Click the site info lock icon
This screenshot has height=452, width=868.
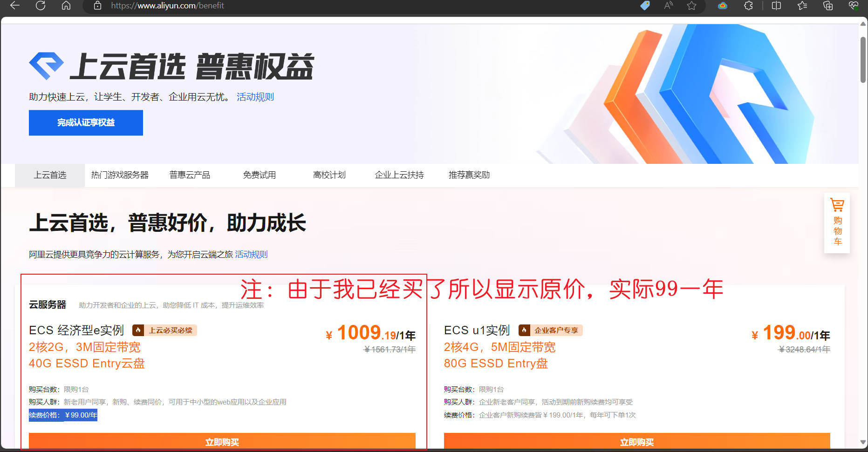point(97,6)
